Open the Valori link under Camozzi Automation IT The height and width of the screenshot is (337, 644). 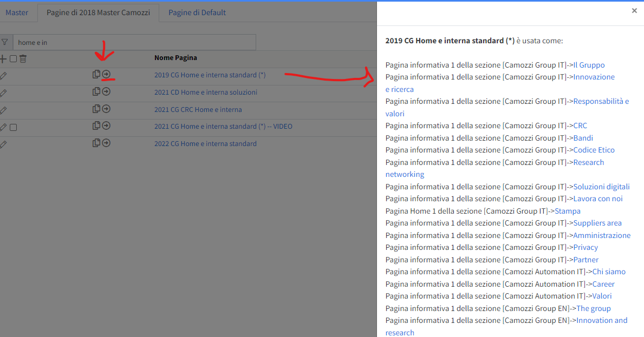click(602, 295)
